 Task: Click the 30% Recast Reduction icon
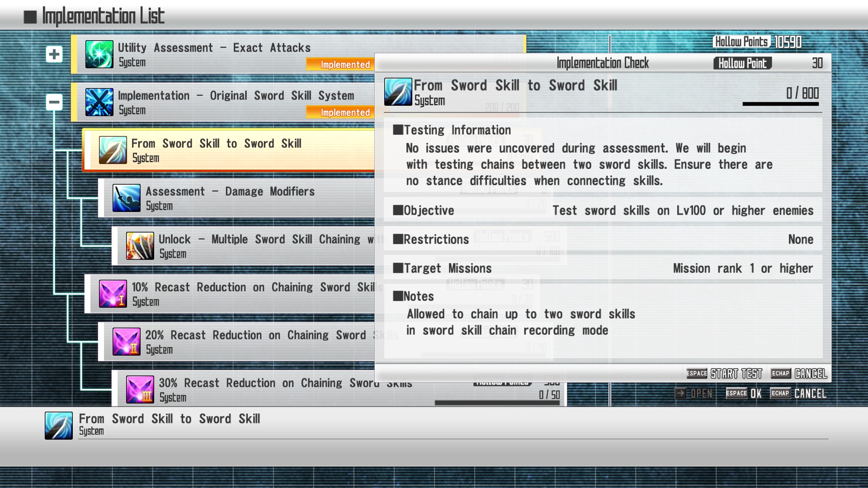coord(140,389)
